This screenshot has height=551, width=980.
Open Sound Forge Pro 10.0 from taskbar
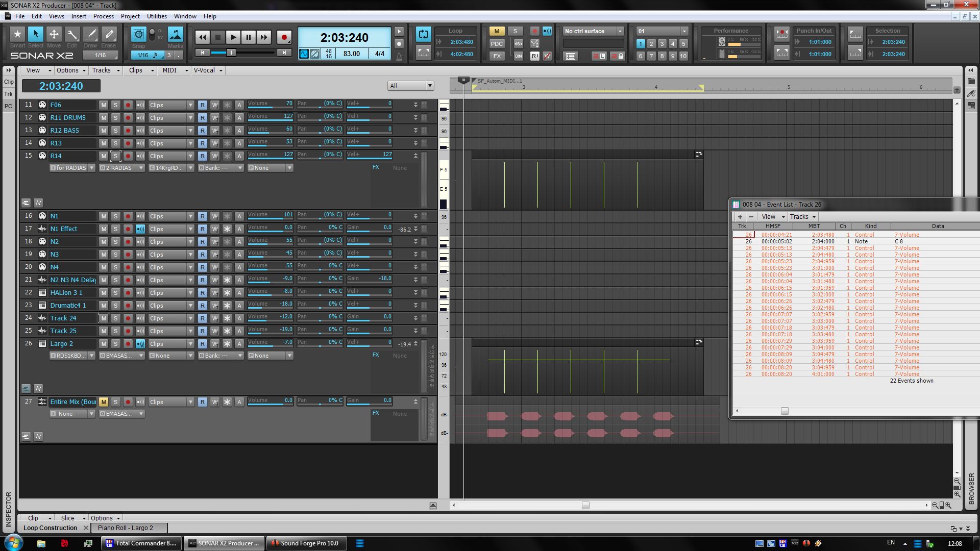(x=307, y=543)
